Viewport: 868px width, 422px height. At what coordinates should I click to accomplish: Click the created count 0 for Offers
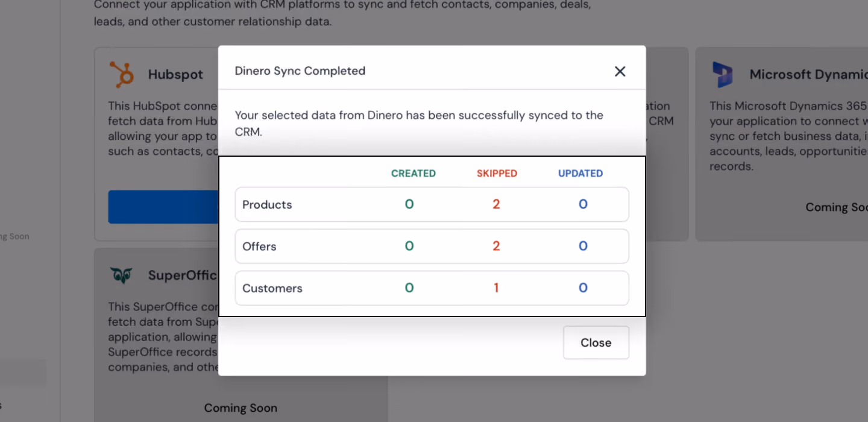409,246
